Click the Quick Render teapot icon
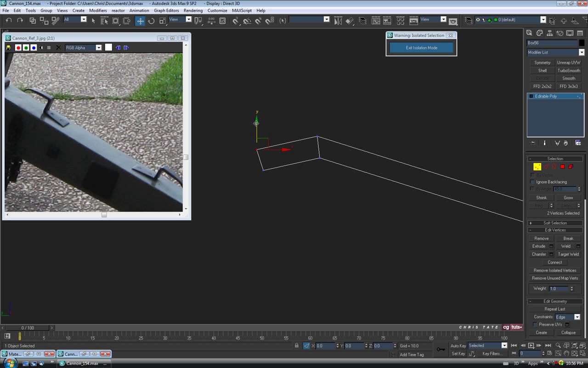 pos(453,21)
